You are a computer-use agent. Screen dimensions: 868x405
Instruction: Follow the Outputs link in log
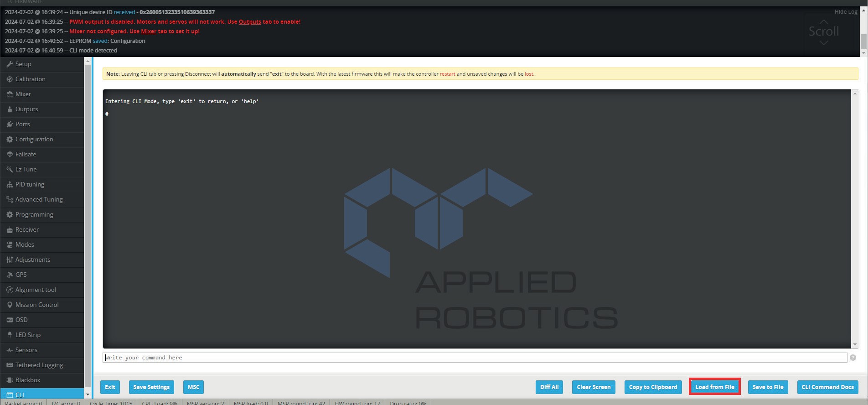point(250,22)
